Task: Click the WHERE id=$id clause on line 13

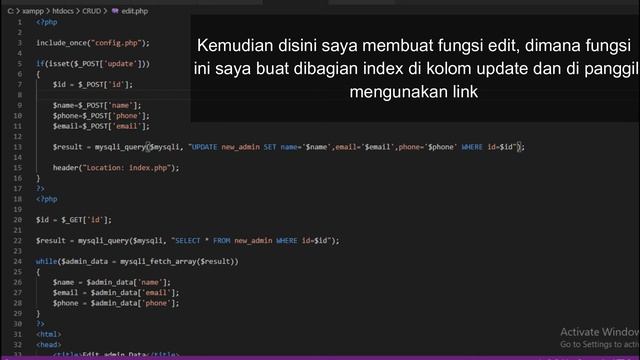Action: (x=488, y=147)
